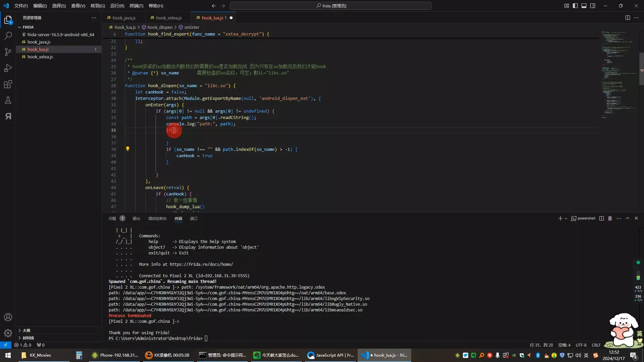Split the editor to the right
This screenshot has width=644, height=362.
628,18
